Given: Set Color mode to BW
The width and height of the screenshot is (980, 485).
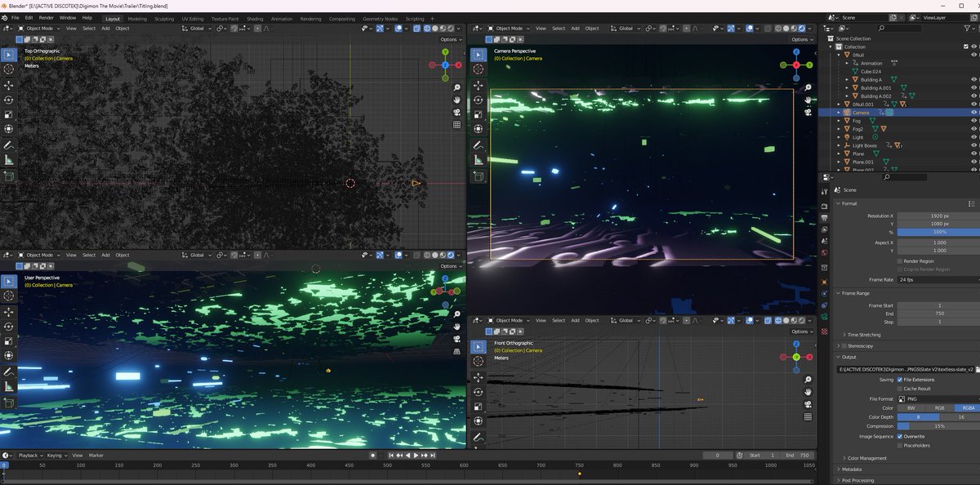Looking at the screenshot, I should click(911, 407).
